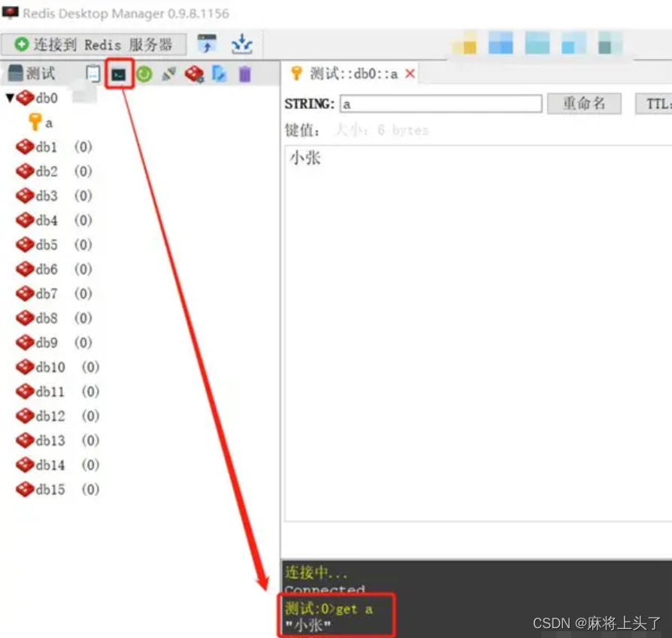672x638 pixels.
Task: Click the STRING key name field
Action: pyautogui.click(x=440, y=104)
